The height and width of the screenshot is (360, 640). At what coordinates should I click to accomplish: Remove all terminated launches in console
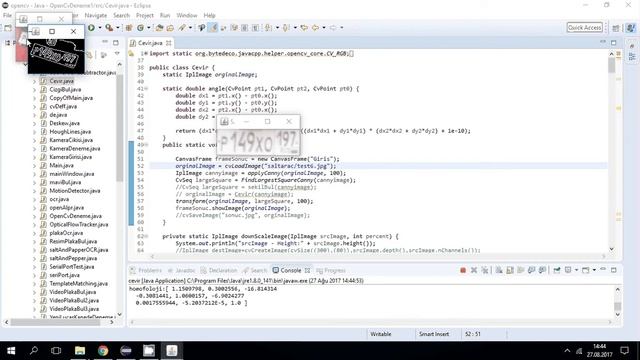[x=484, y=270]
